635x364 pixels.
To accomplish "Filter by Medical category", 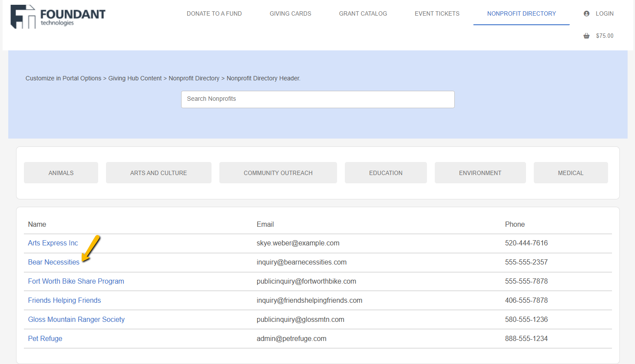I will click(571, 173).
